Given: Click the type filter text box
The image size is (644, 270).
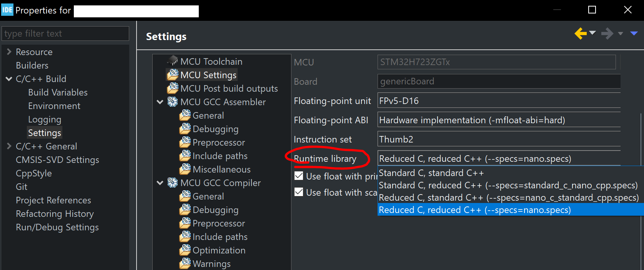Looking at the screenshot, I should [x=65, y=34].
